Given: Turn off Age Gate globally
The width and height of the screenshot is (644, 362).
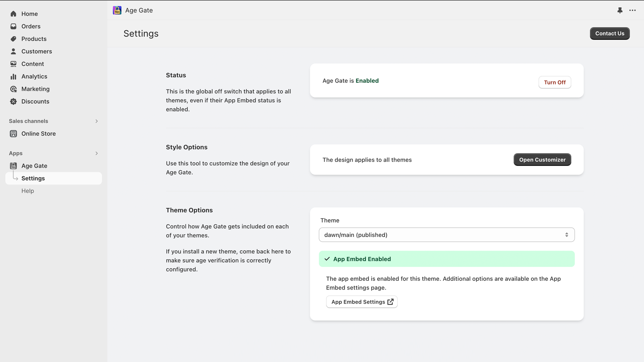Looking at the screenshot, I should point(555,82).
